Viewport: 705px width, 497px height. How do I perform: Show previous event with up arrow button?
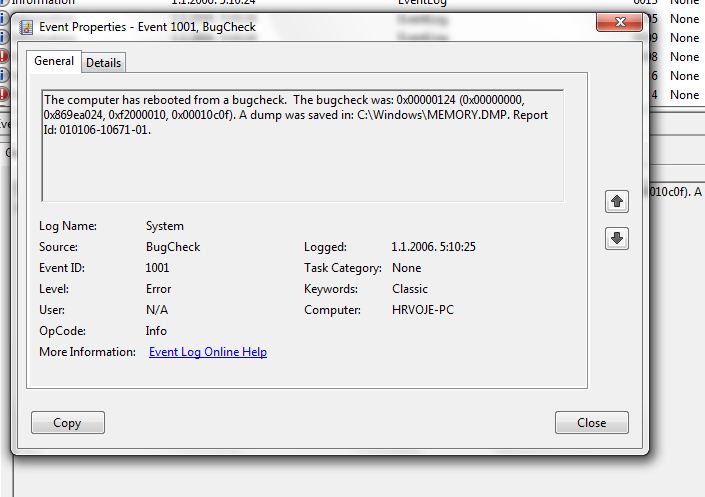(x=616, y=201)
